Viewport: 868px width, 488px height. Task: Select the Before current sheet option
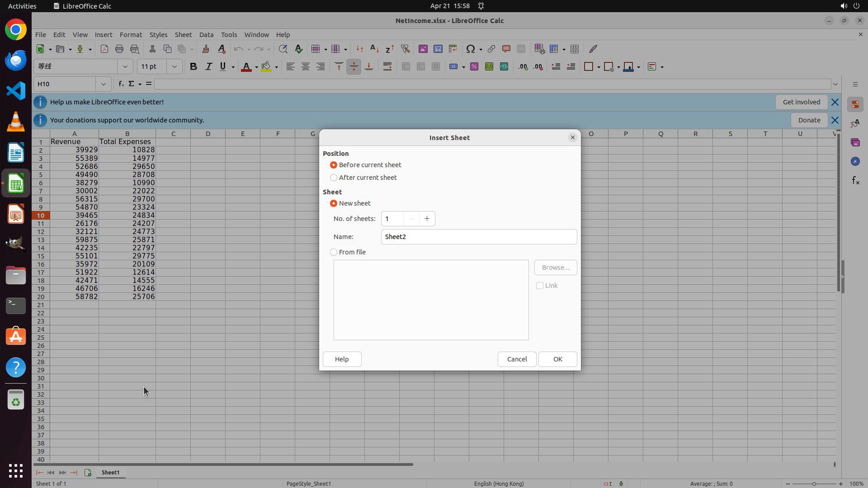[334, 165]
